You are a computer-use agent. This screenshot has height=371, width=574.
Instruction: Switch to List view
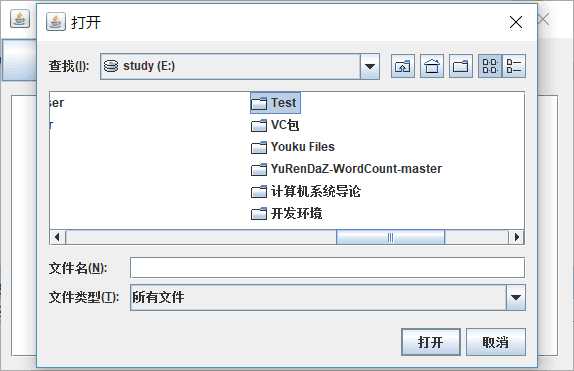point(490,66)
